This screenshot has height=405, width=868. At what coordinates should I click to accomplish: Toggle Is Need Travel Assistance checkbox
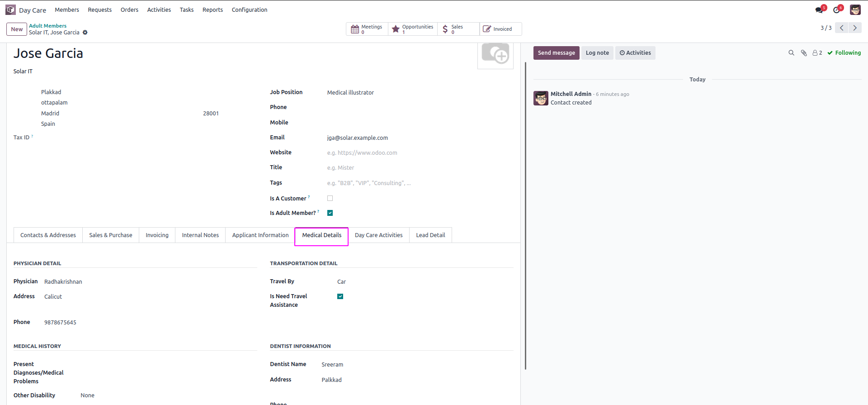pos(340,296)
